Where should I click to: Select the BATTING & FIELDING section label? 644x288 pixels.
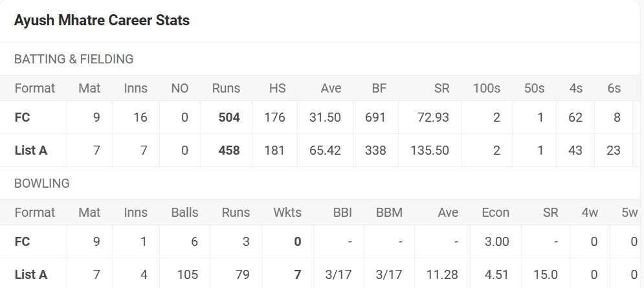pos(74,59)
